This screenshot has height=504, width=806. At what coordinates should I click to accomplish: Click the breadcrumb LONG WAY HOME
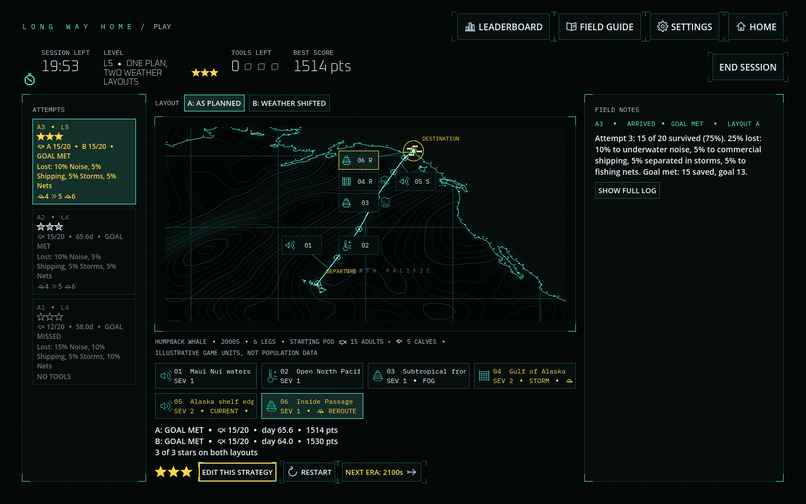(78, 27)
